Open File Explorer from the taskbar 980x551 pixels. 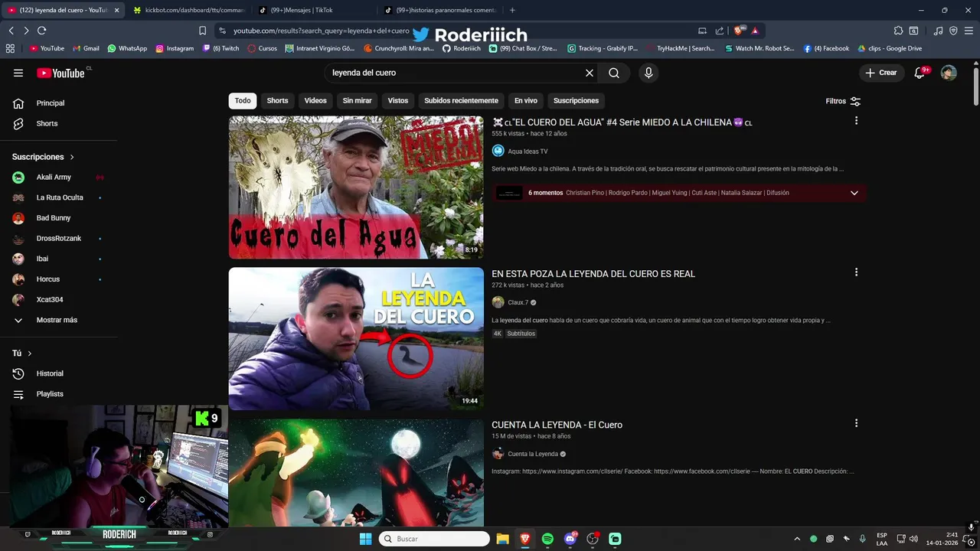[x=502, y=539]
